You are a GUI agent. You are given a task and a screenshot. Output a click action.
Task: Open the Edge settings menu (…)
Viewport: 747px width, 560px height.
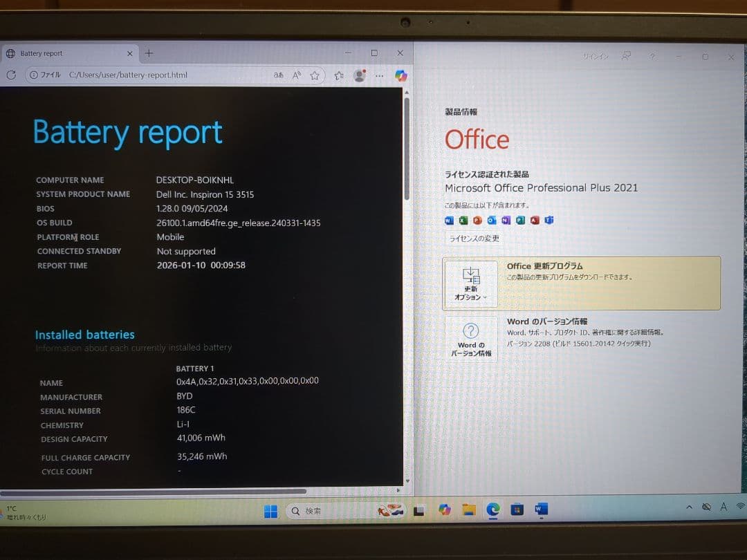click(x=379, y=76)
